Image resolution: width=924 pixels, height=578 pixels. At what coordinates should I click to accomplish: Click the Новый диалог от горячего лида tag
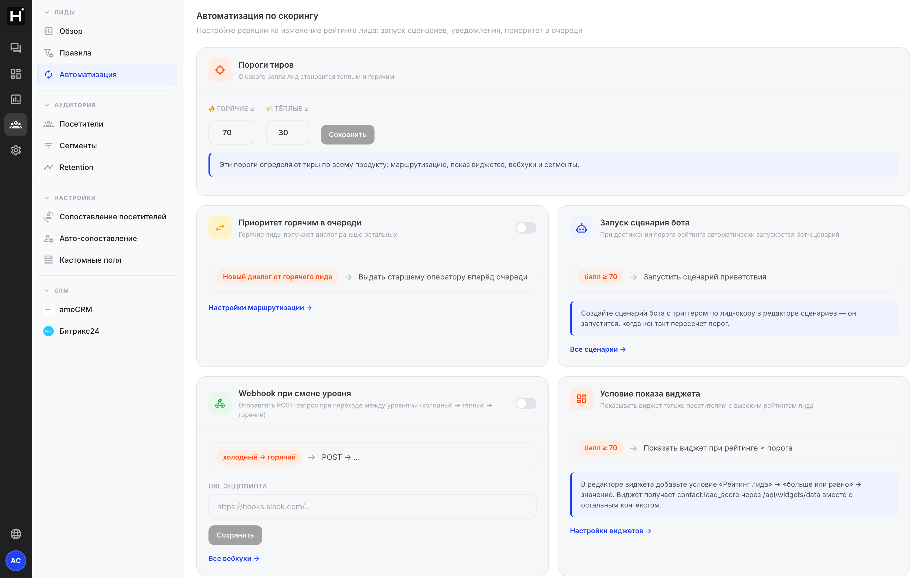pyautogui.click(x=277, y=277)
